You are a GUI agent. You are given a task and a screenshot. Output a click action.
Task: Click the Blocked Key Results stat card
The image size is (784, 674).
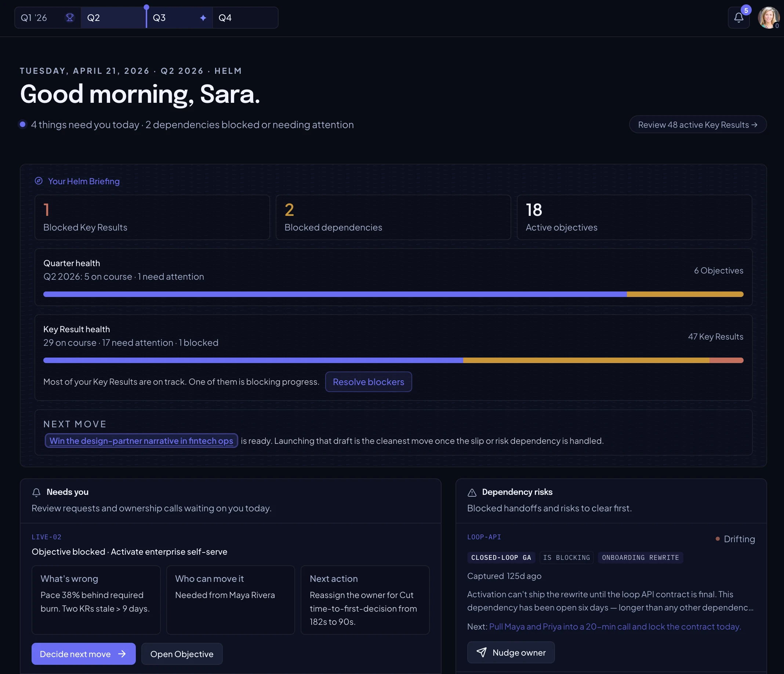click(x=152, y=217)
